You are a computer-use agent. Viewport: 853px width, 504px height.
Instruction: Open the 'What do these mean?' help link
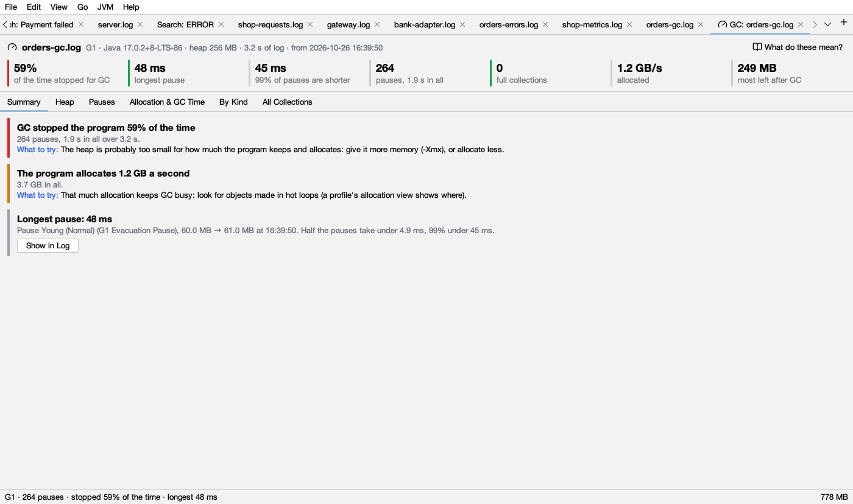798,47
